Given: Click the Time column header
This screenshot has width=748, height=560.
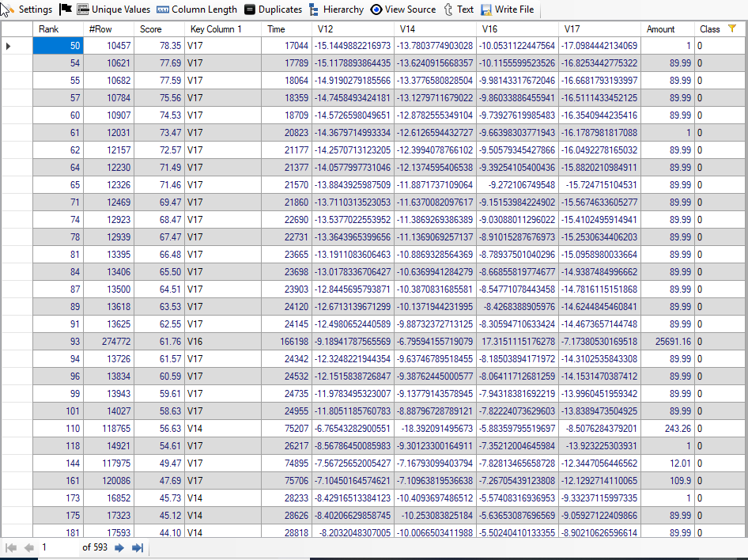Looking at the screenshot, I should (276, 29).
